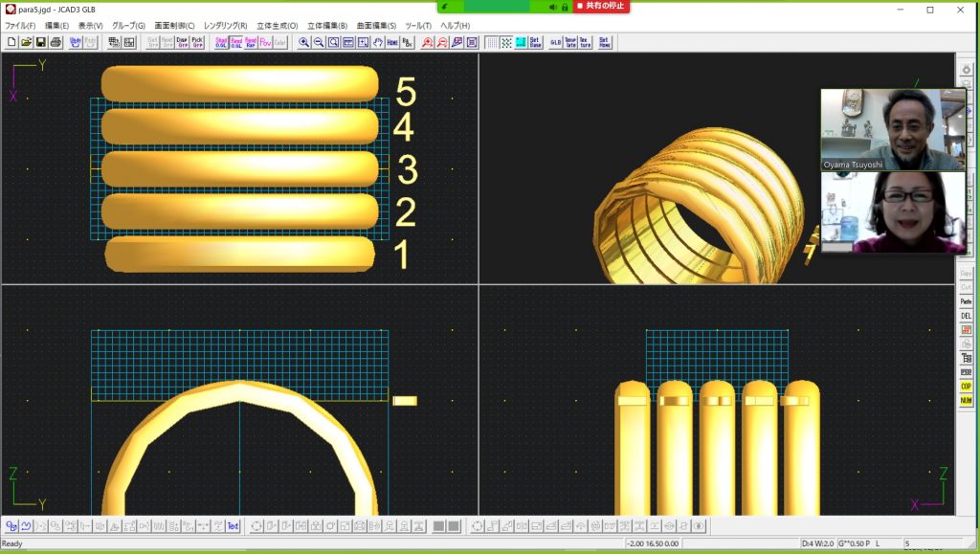Open the レンダリング(R) menu

(225, 25)
